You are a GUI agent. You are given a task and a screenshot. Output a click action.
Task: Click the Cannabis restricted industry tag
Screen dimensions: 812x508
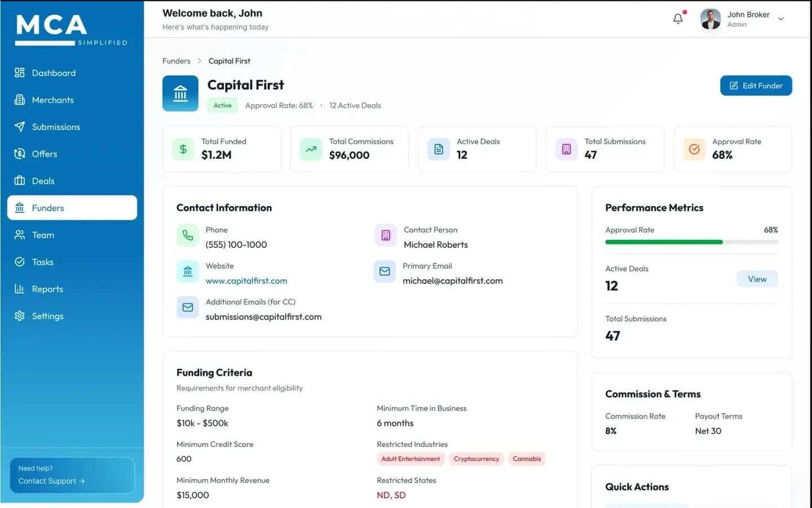point(527,459)
